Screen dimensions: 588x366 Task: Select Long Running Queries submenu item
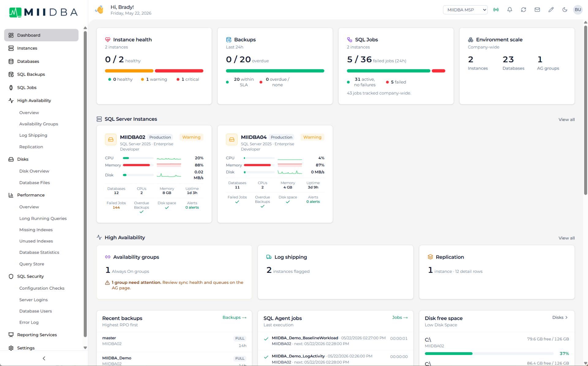coord(43,218)
